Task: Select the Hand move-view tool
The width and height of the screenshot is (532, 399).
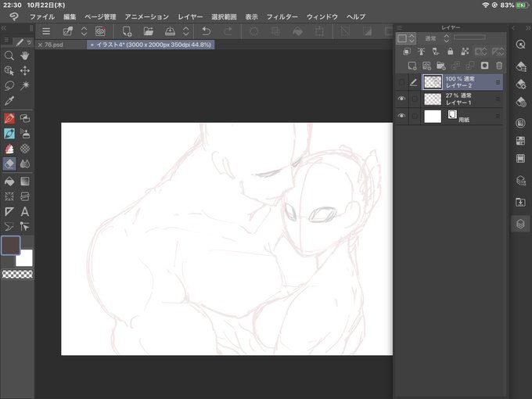Action: [x=24, y=56]
